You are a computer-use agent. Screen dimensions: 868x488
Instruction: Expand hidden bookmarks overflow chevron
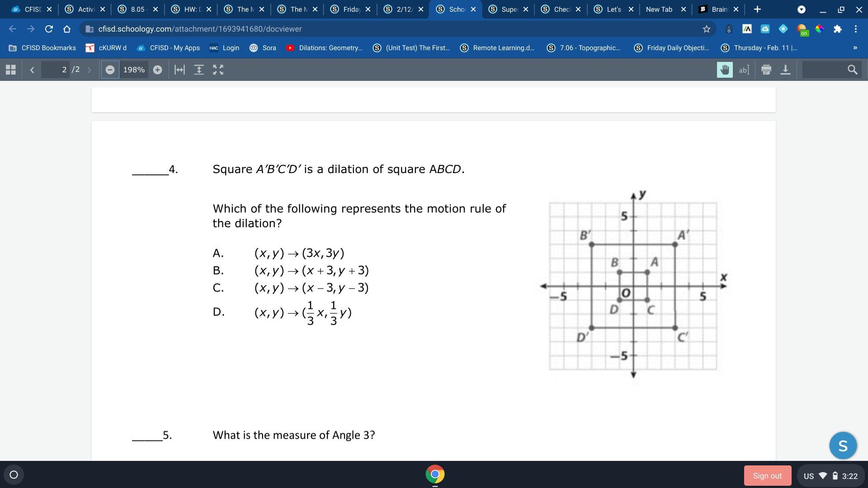pyautogui.click(x=855, y=48)
